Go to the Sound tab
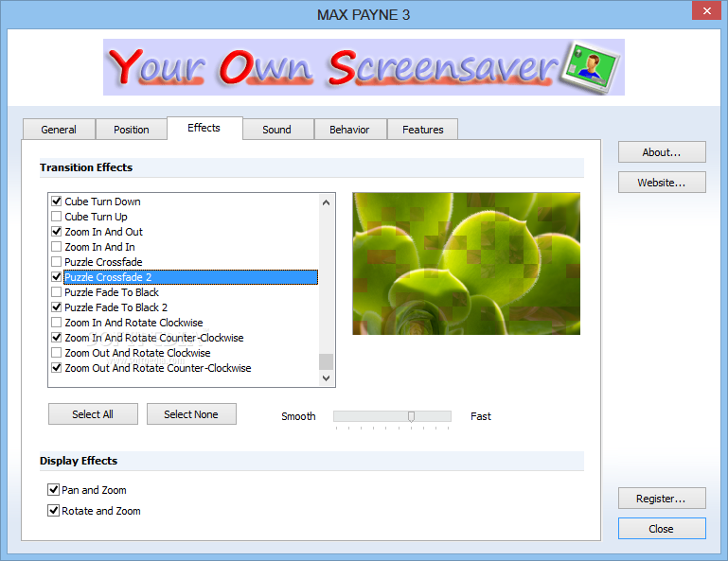Image resolution: width=728 pixels, height=561 pixels. tap(277, 130)
